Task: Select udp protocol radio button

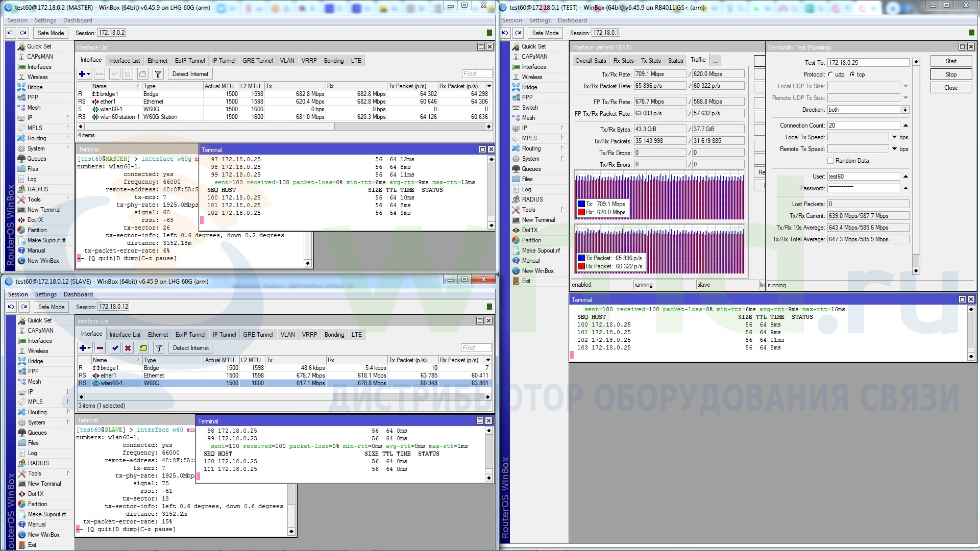Action: pyautogui.click(x=830, y=74)
